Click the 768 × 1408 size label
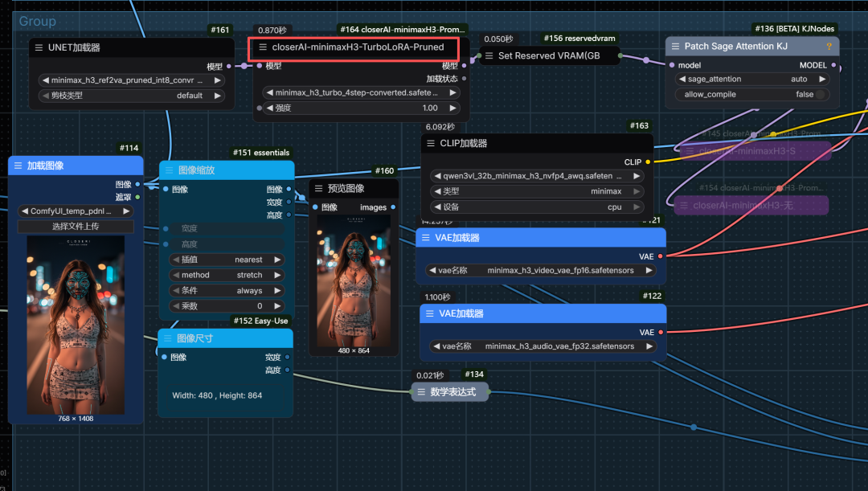Screen dimensions: 868x491 [x=76, y=419]
